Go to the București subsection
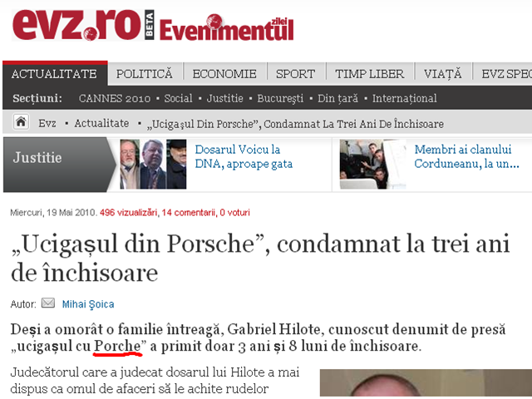The width and height of the screenshot is (532, 399). 280,98
